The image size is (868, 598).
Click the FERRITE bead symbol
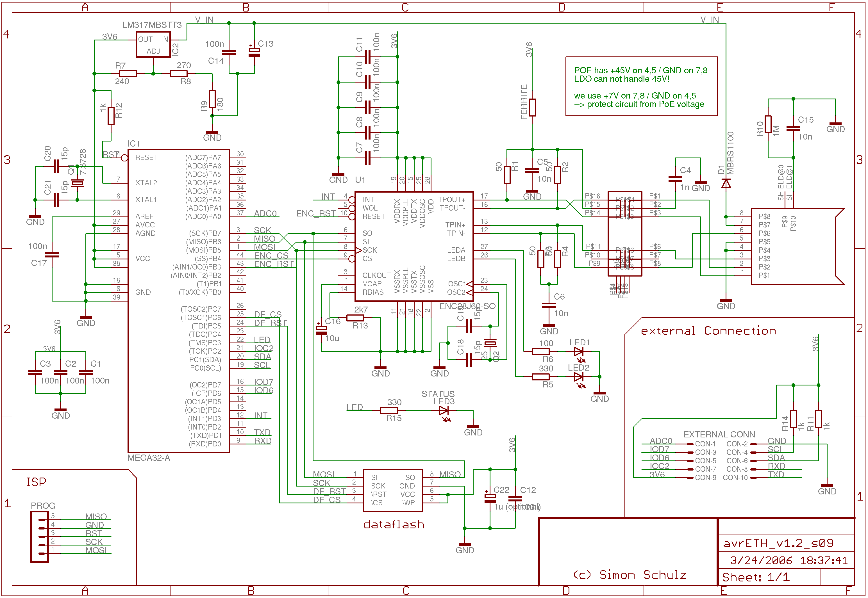(x=532, y=108)
